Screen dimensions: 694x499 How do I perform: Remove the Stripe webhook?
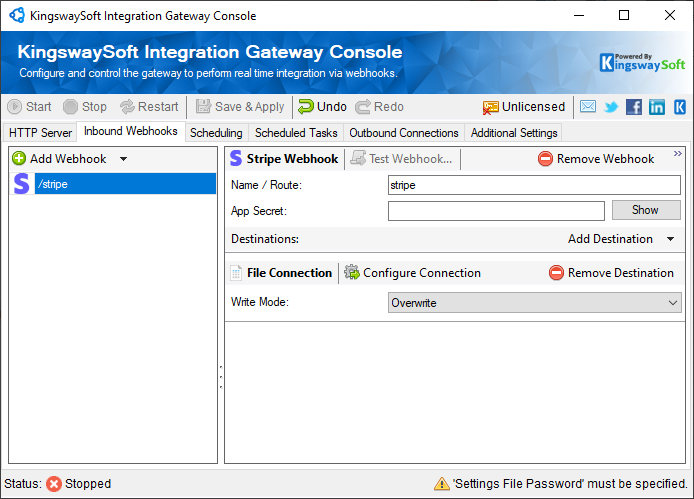point(596,159)
